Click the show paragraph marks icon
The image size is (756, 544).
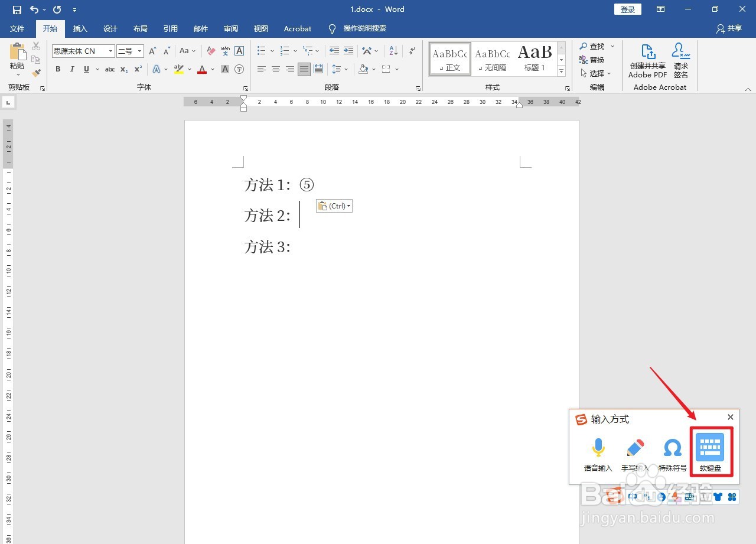412,51
